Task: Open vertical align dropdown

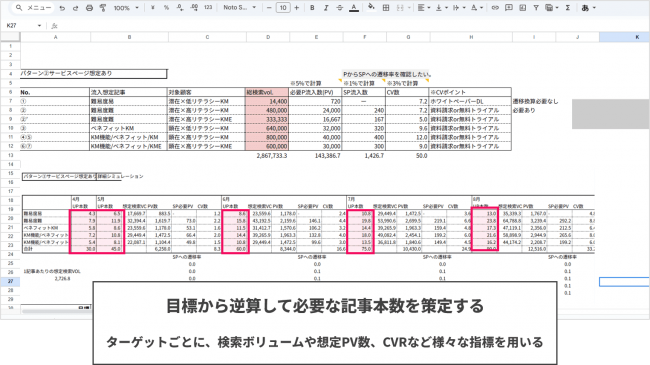Action: (x=441, y=8)
